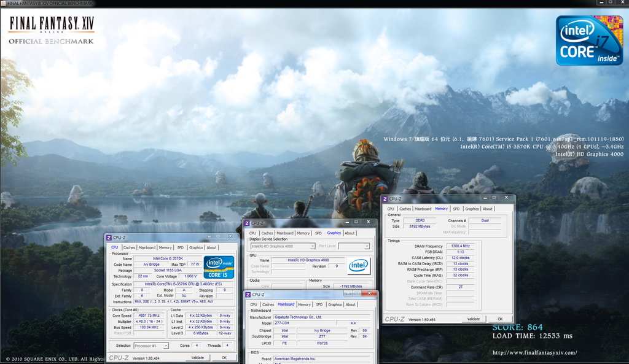Click the Core Speed value 4801.75 MHz

point(149,316)
